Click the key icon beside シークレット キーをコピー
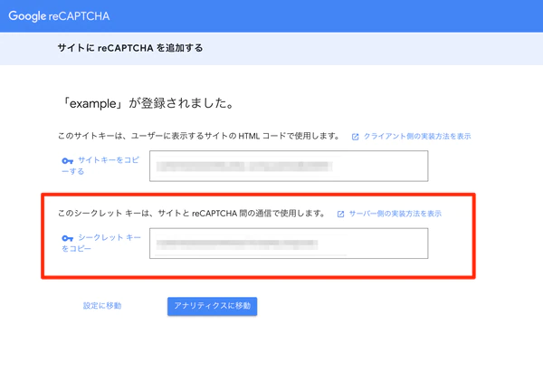Image resolution: width=543 pixels, height=392 pixels. coord(68,238)
